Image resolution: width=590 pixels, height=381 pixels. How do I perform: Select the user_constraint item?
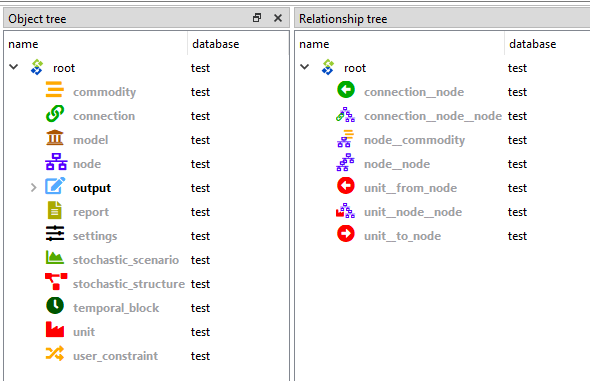click(115, 356)
